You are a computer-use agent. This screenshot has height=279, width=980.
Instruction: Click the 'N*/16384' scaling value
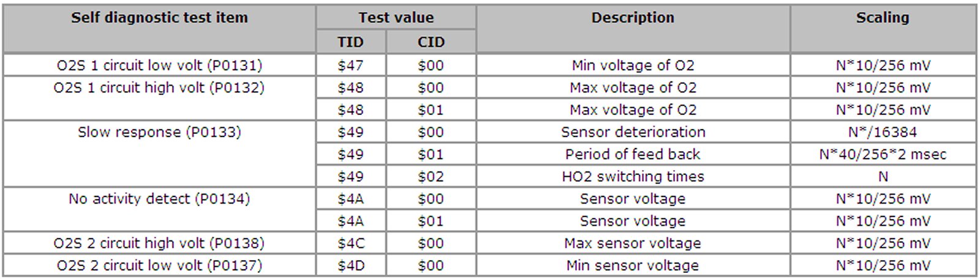(882, 132)
